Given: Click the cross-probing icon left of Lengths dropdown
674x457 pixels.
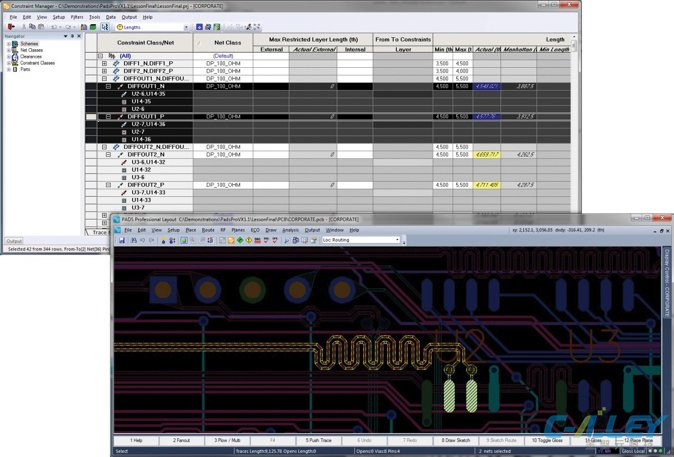Looking at the screenshot, I should [105, 27].
